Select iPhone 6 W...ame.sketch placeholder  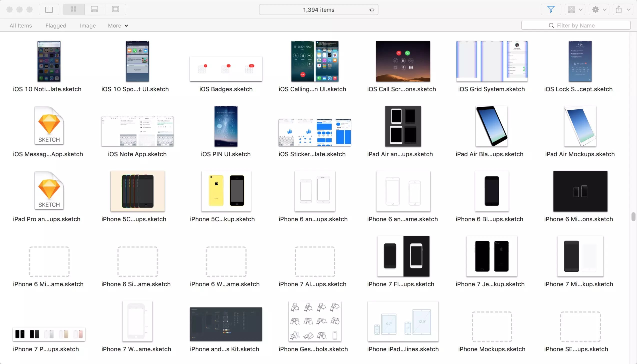click(226, 262)
